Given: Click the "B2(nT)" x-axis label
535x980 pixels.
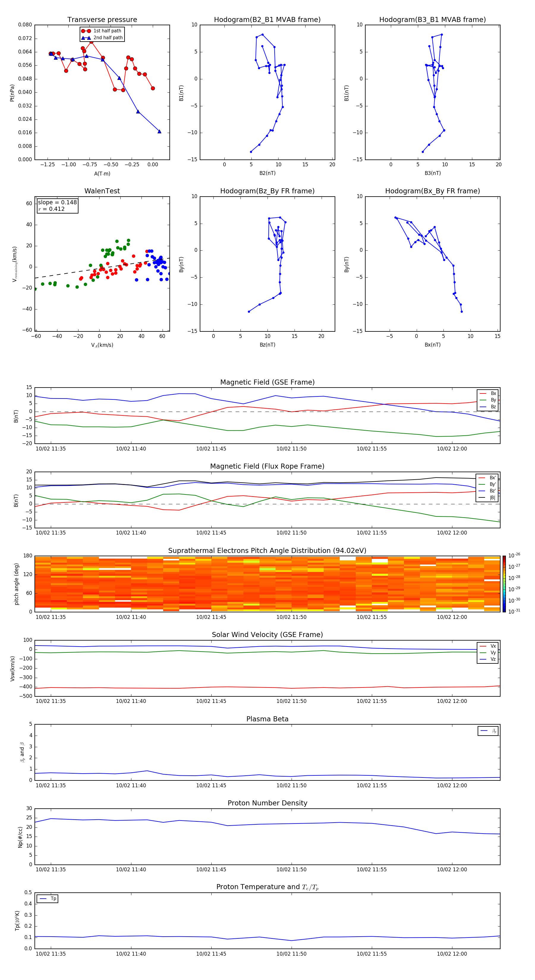Looking at the screenshot, I should coord(267,173).
